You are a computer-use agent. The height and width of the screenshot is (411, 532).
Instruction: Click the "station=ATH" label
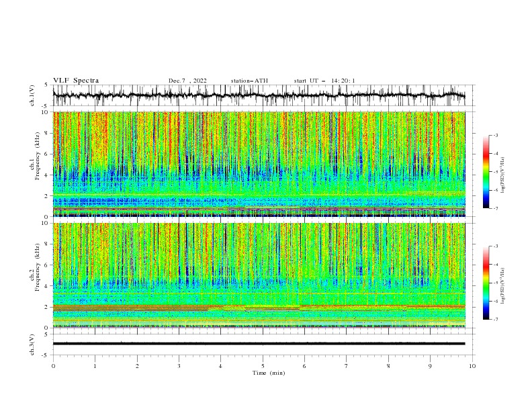249,81
